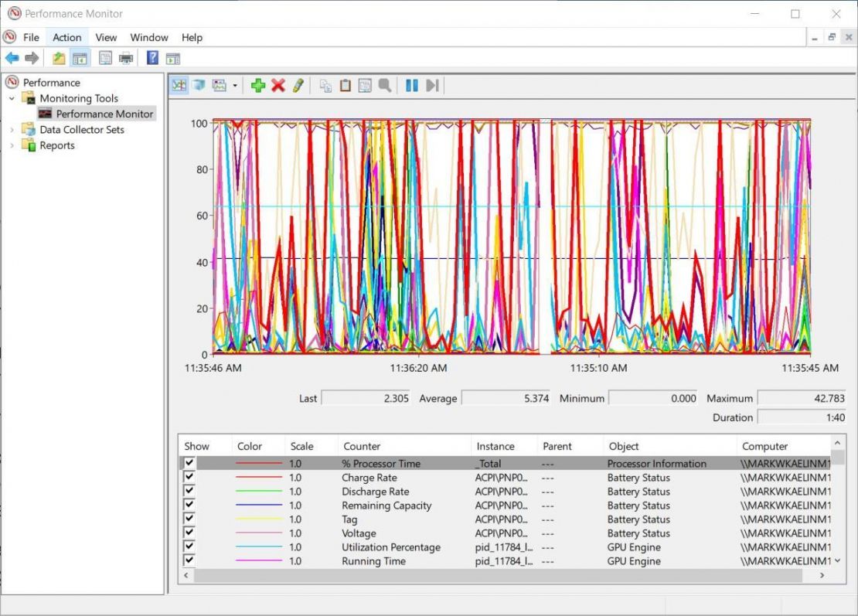
Task: Highlight the selected counter with the pencil tool
Action: click(298, 85)
